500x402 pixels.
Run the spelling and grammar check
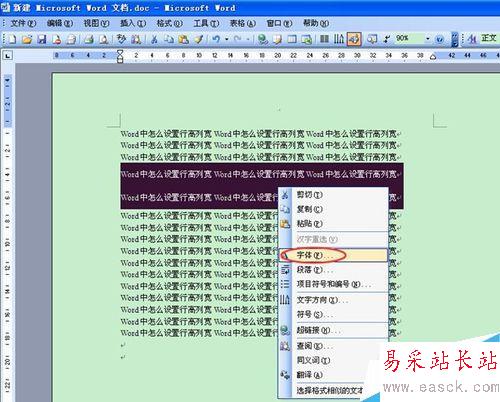(x=121, y=39)
